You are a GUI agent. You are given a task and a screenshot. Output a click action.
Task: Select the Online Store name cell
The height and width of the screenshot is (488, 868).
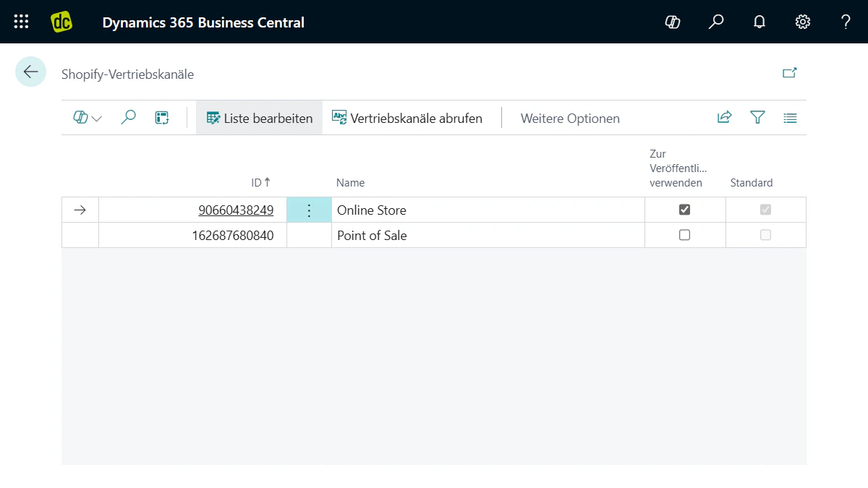[x=488, y=210]
